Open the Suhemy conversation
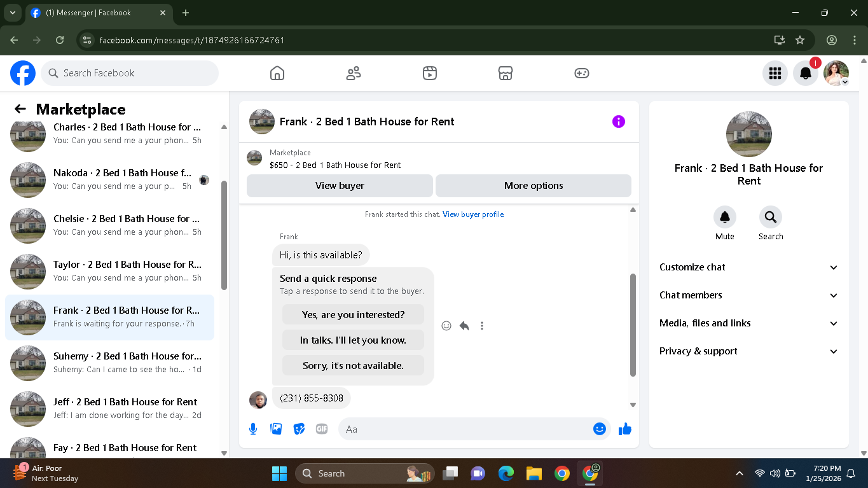Viewport: 868px width, 488px height. (x=109, y=363)
